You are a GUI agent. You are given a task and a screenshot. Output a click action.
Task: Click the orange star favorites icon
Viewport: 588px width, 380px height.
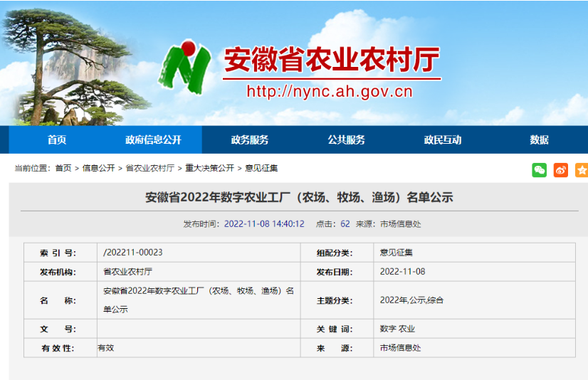pos(582,170)
